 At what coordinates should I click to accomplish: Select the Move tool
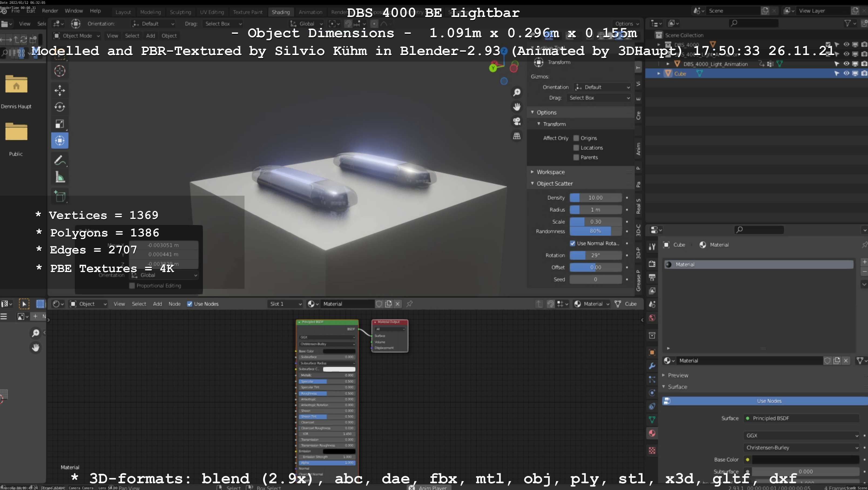click(x=60, y=90)
